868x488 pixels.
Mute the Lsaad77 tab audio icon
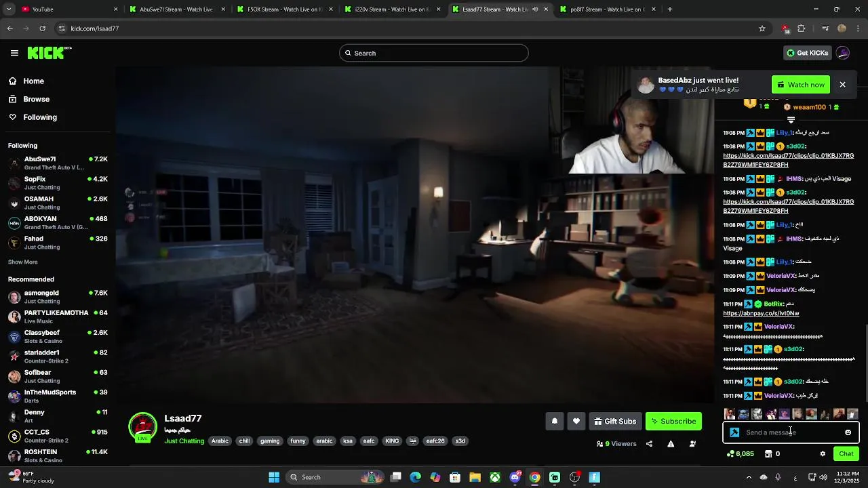point(535,9)
